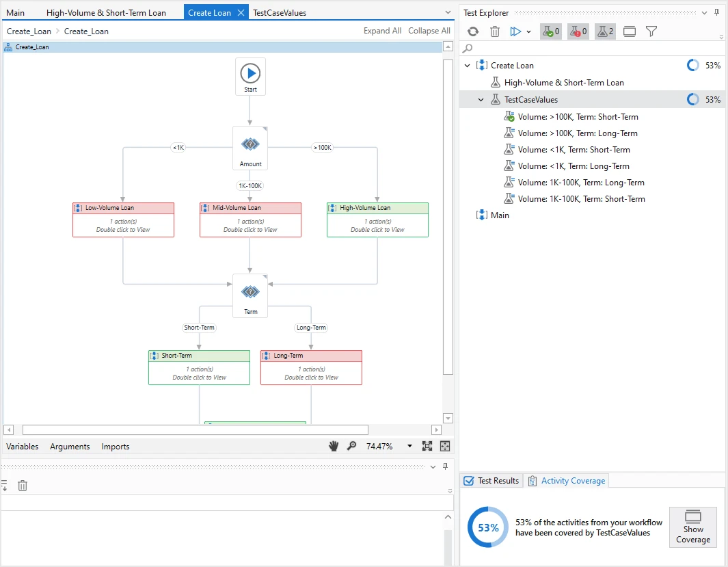Open the overview panel icon

[445, 446]
